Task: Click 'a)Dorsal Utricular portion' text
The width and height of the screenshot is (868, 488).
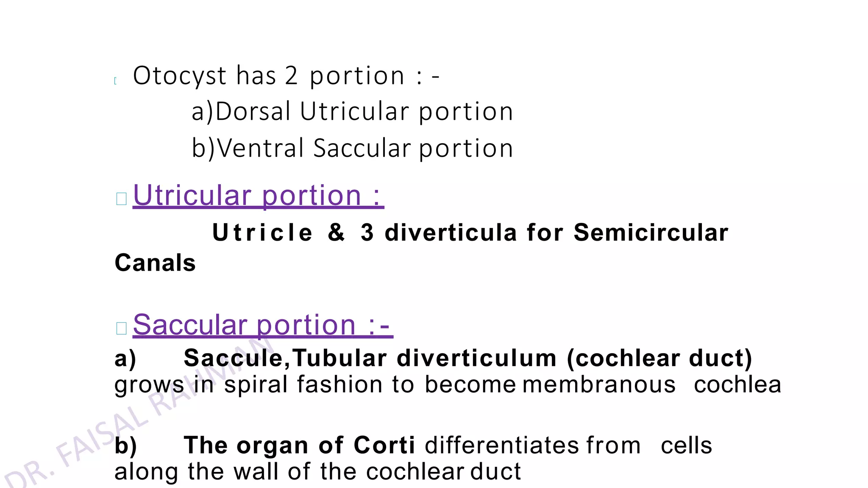Action: [352, 112]
